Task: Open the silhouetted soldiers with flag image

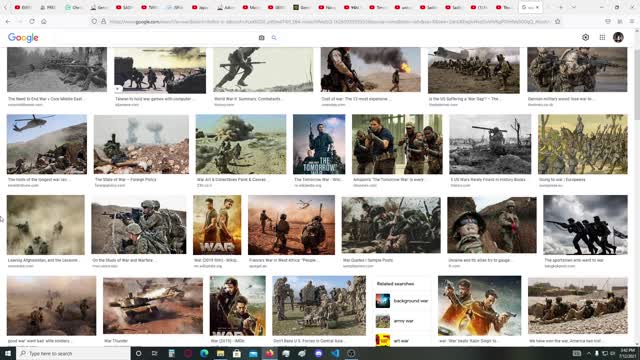Action: 585,225
